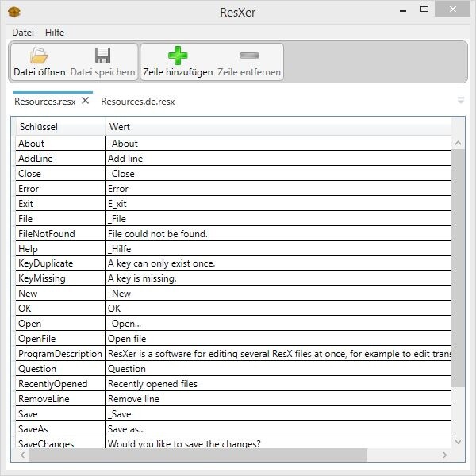The image size is (476, 476).
Task: Click the horizontal scrollbar right arrow
Action: click(445, 455)
